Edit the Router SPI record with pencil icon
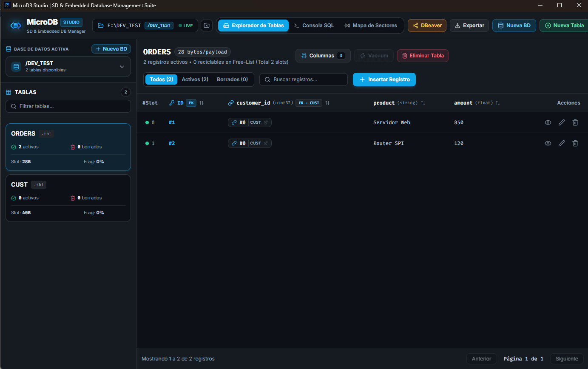This screenshot has width=588, height=369. (562, 143)
